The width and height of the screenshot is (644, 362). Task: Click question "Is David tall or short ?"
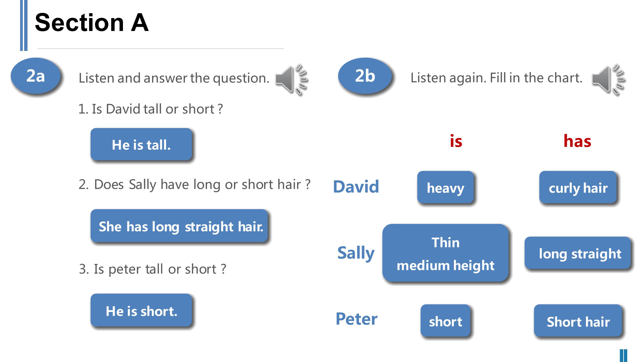coord(150,109)
